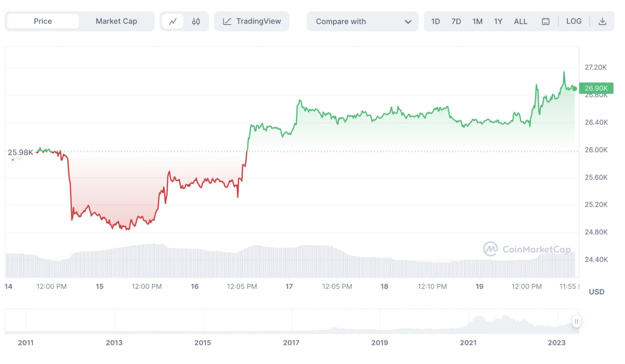This screenshot has width=625, height=364.
Task: Select the line chart view icon
Action: [x=173, y=22]
